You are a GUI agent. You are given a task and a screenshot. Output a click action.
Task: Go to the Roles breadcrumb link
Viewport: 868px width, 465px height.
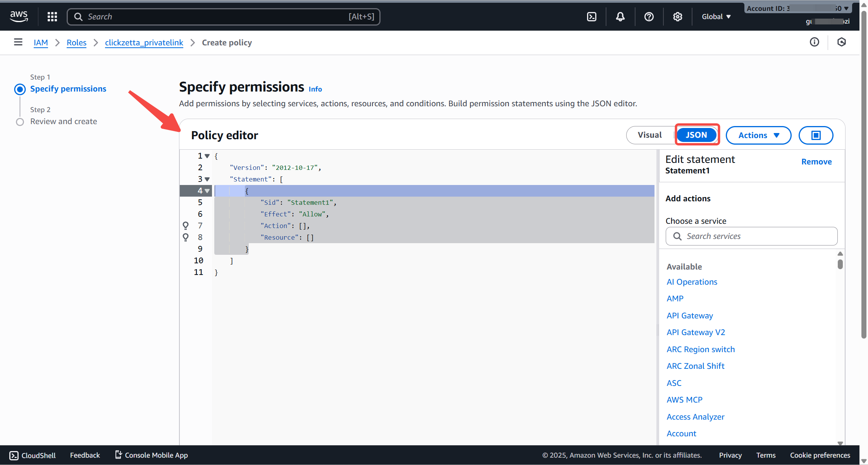coord(76,43)
